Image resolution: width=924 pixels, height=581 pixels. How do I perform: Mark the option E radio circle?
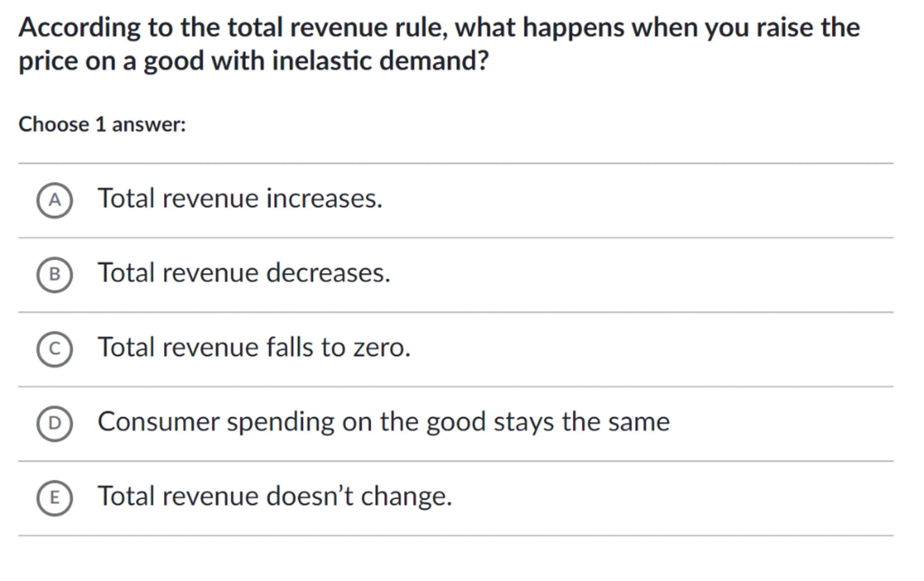[x=55, y=498]
